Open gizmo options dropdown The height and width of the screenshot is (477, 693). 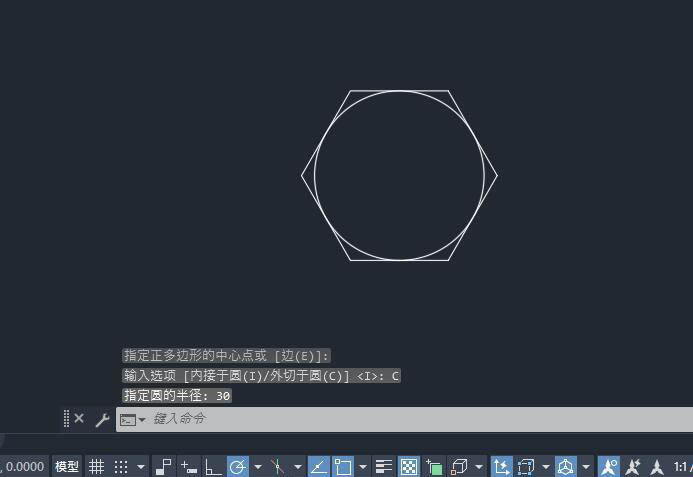tap(586, 467)
